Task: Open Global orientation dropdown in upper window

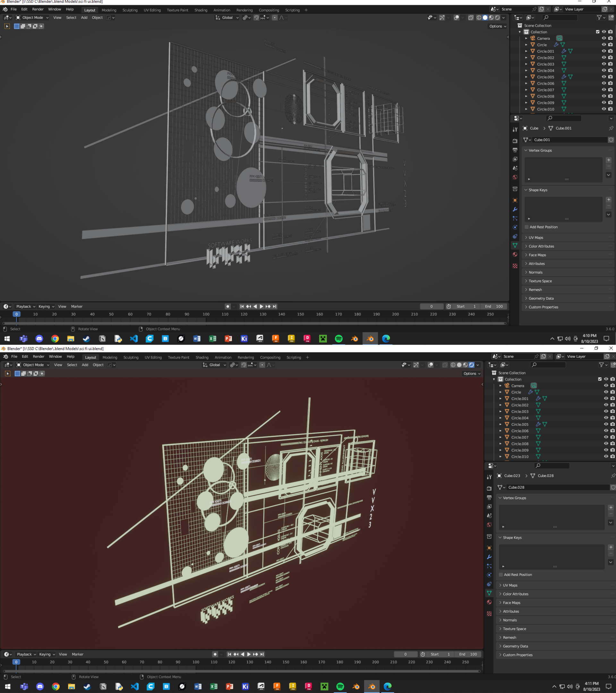Action: [227, 18]
